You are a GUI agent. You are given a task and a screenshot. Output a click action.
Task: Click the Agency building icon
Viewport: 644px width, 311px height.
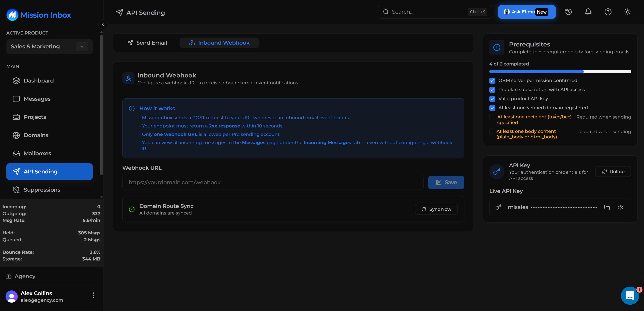click(9, 276)
